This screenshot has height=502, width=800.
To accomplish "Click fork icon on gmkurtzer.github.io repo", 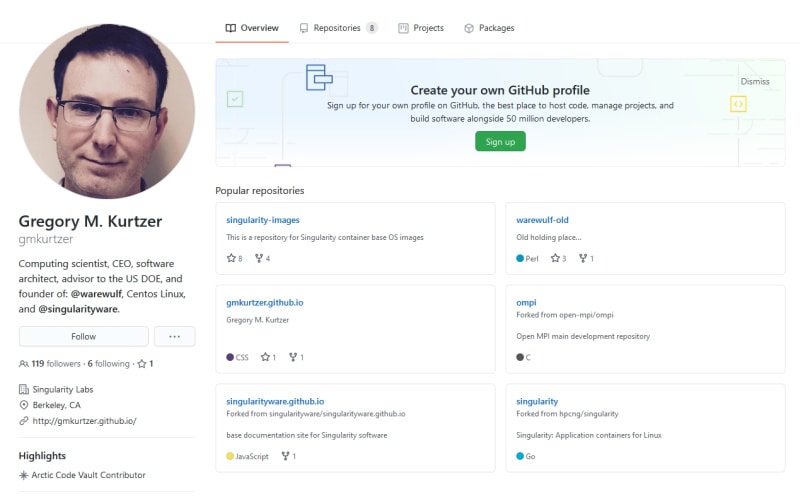I will [293, 357].
